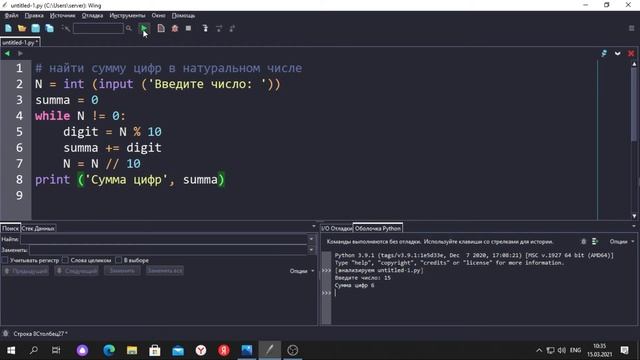
Task: Open the 'Правка' menu
Action: pyautogui.click(x=34, y=16)
